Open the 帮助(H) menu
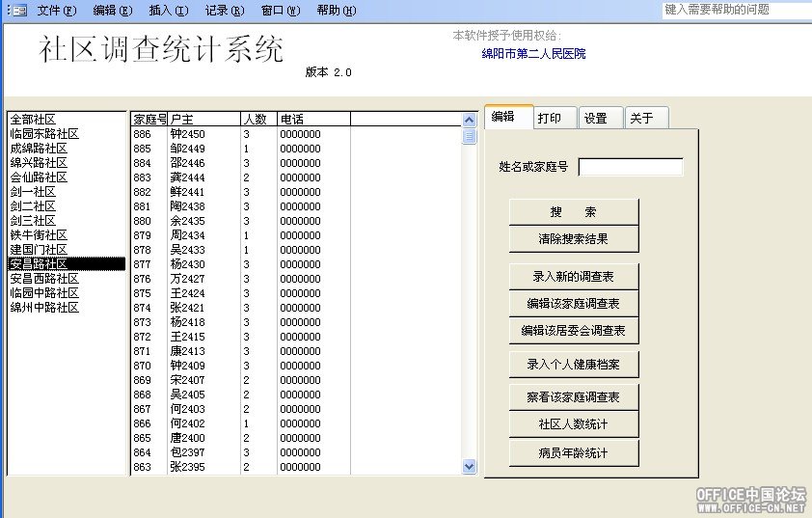Image resolution: width=812 pixels, height=518 pixels. point(337,11)
